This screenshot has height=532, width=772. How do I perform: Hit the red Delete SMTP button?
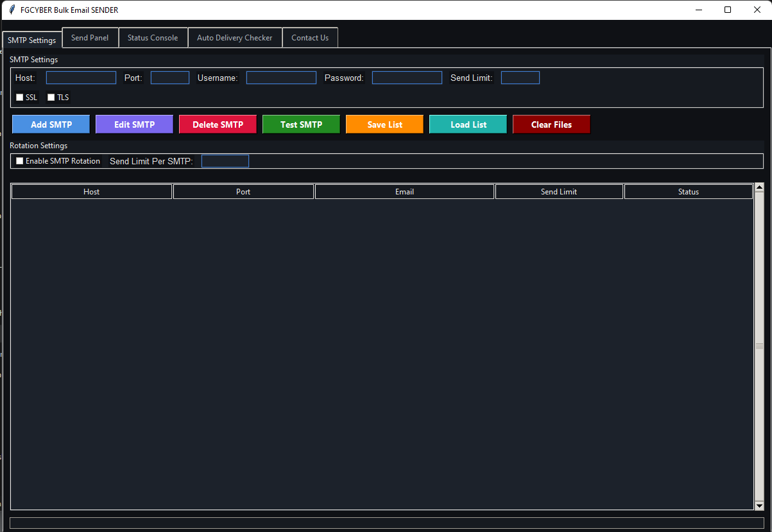tap(218, 124)
